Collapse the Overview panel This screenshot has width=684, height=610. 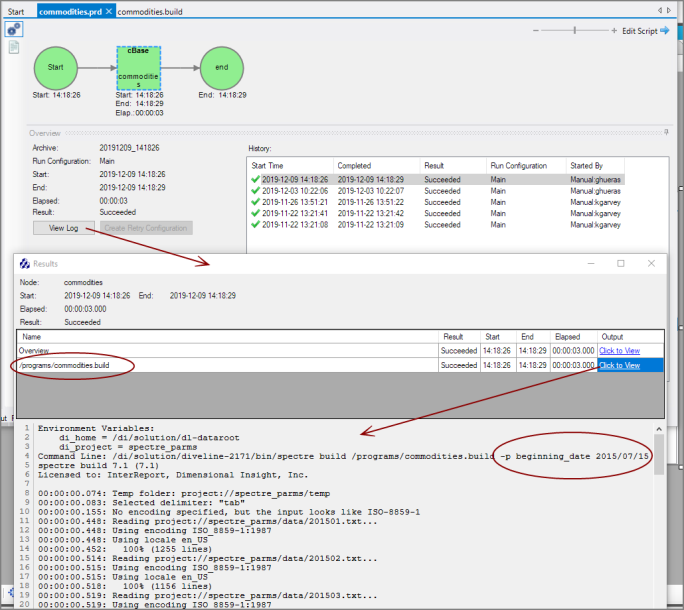tap(666, 132)
